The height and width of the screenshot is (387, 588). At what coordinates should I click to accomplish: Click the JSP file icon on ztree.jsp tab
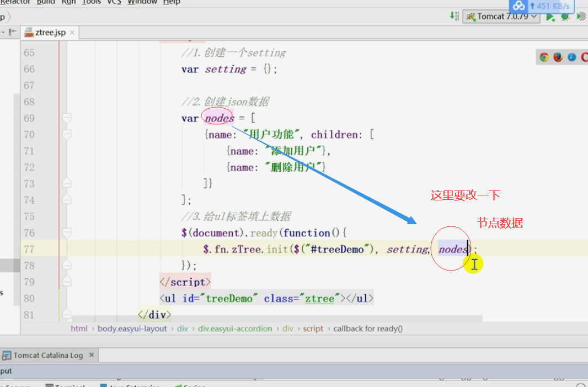[x=29, y=33]
